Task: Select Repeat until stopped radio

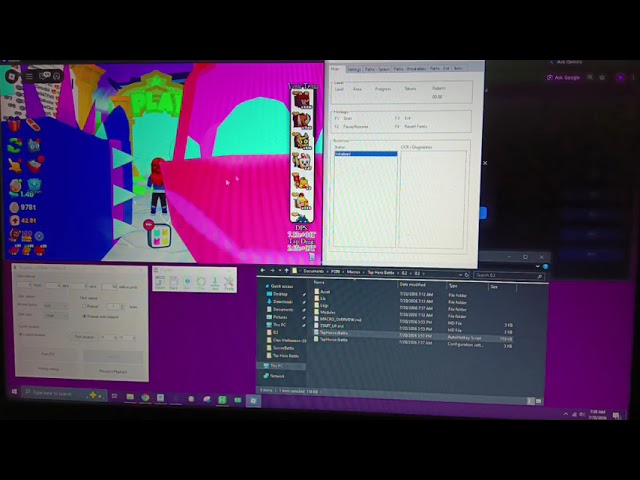Action: point(84,316)
